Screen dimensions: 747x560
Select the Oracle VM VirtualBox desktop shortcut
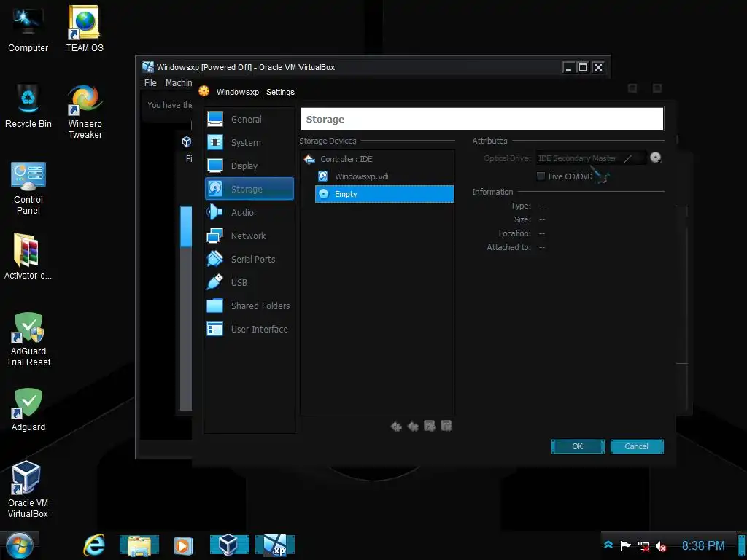point(28,489)
